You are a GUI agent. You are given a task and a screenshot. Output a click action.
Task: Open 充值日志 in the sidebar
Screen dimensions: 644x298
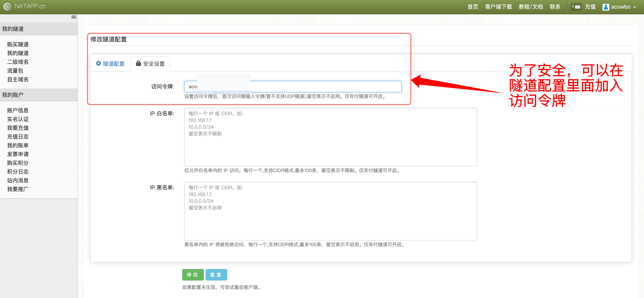tap(18, 137)
